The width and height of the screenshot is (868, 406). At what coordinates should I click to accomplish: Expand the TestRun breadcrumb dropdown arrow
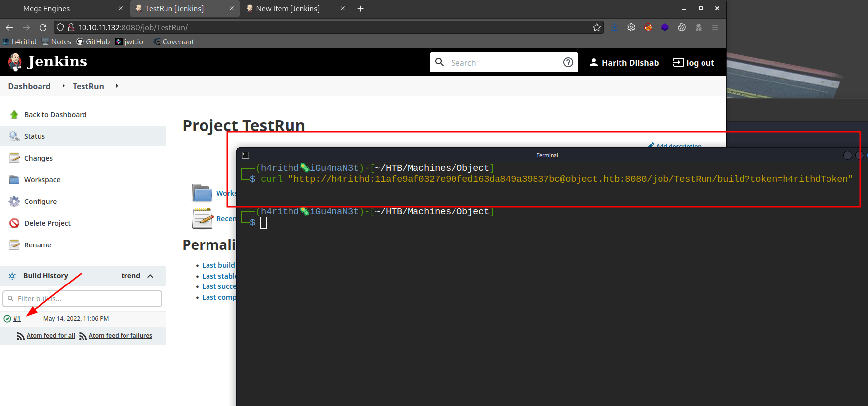(117, 86)
